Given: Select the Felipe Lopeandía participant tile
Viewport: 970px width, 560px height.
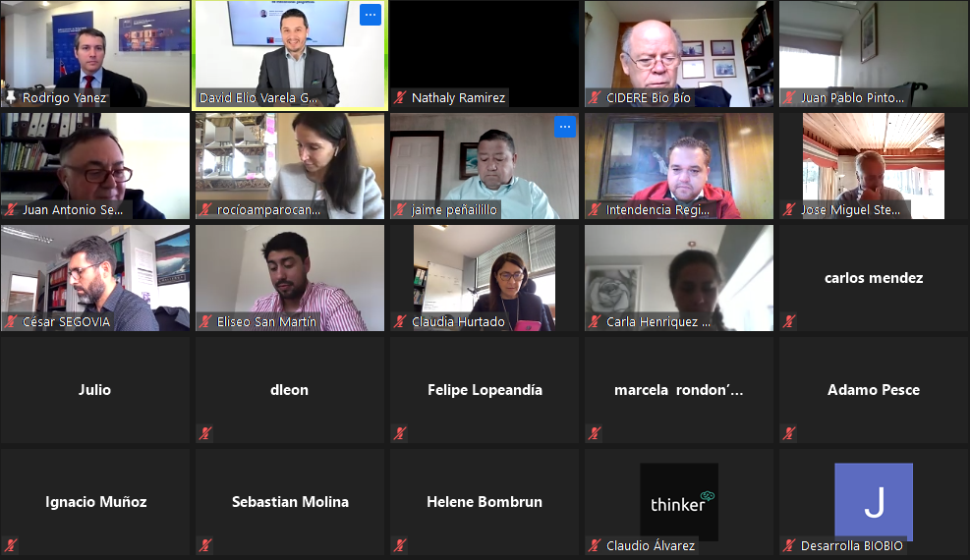Looking at the screenshot, I should coord(485,390).
